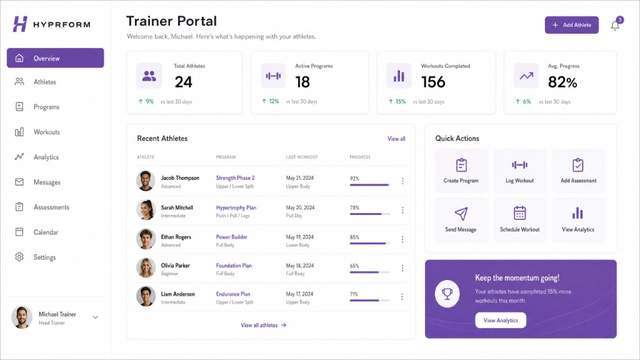Select Overview in the sidebar
The image size is (640, 360).
pos(56,58)
